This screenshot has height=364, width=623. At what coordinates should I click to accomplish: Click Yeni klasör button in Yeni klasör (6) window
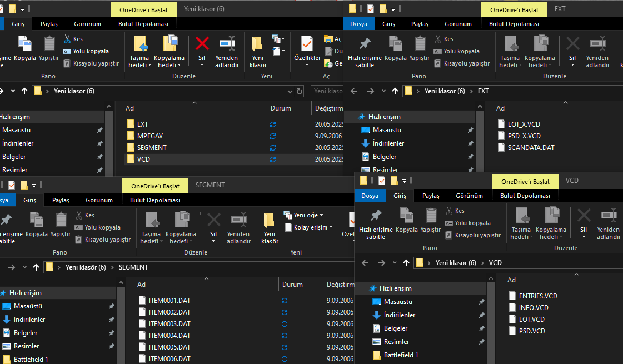click(258, 52)
